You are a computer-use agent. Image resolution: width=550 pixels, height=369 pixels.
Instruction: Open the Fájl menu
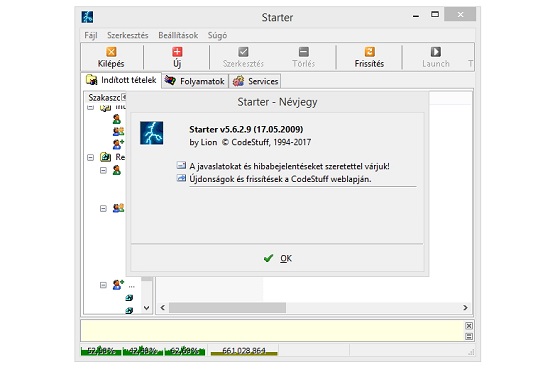(x=90, y=35)
